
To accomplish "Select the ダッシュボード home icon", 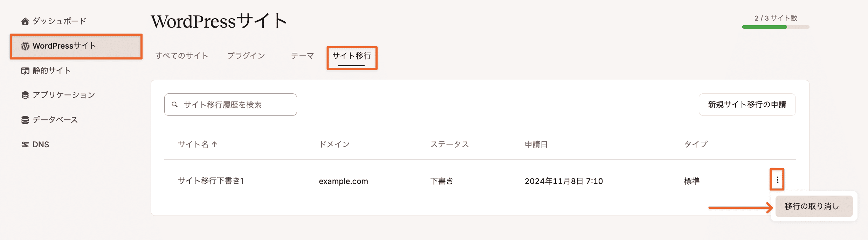I will 25,21.
